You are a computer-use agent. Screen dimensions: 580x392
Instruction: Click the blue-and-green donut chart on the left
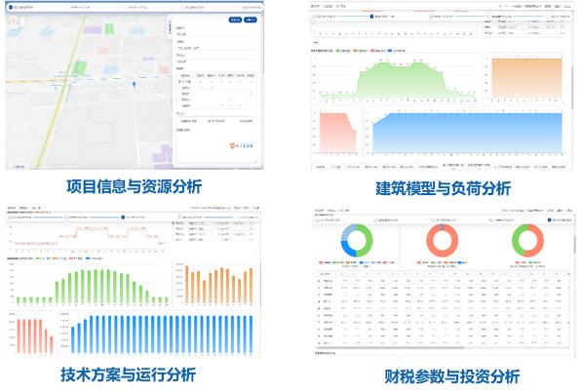[357, 241]
